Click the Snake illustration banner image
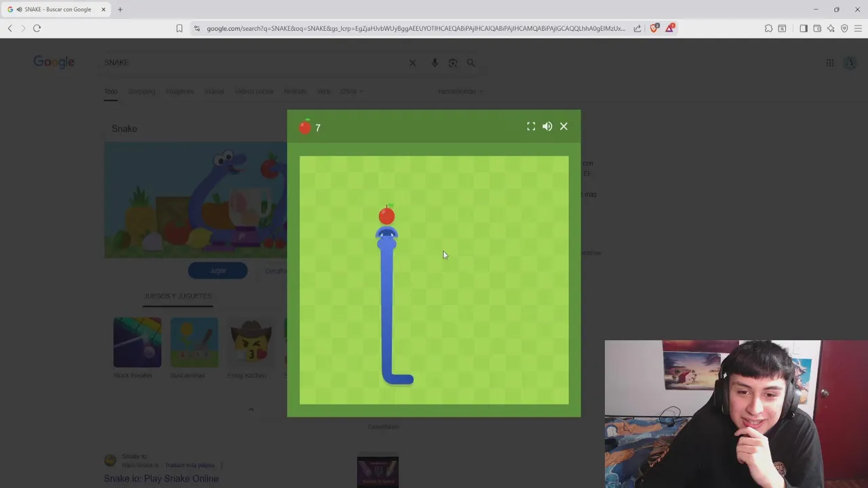This screenshot has height=488, width=868. point(195,200)
